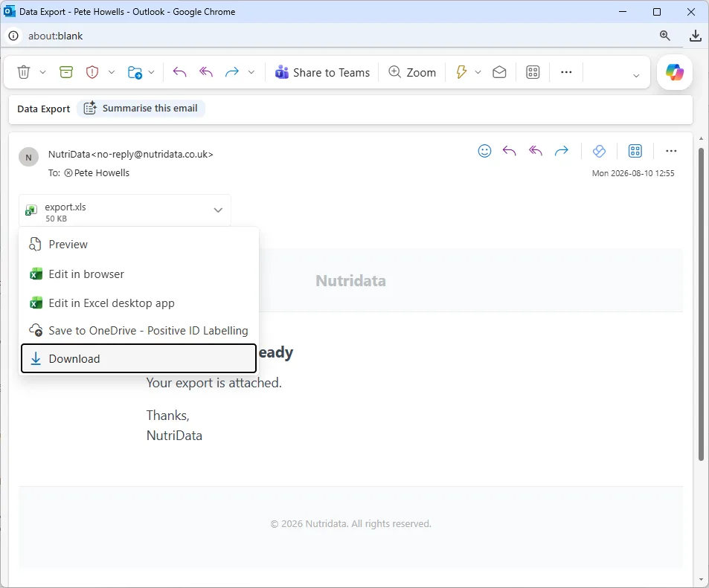Click the date Mon 2026-08-10 12:55
709x588 pixels.
tap(633, 173)
